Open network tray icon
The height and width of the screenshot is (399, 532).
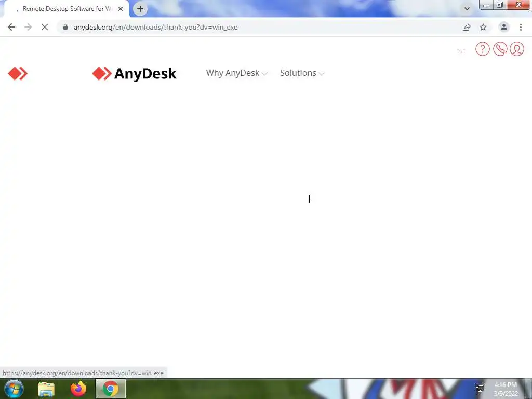click(480, 389)
